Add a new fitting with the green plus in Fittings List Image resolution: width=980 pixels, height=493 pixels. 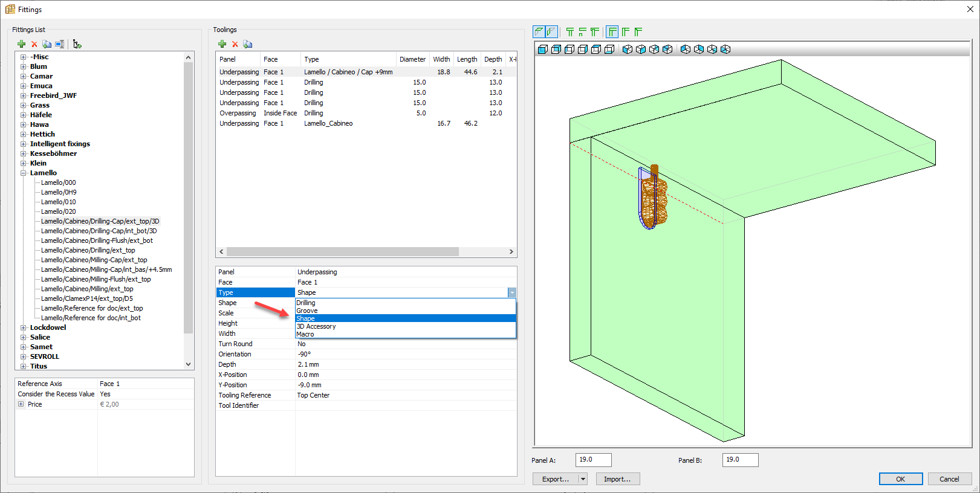tap(22, 44)
